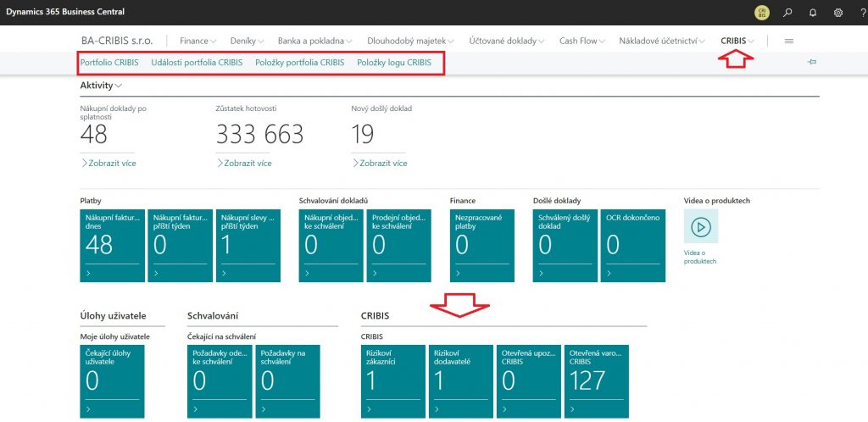Open the Nákupní faktury dnes tile
The width and height of the screenshot is (868, 422).
click(113, 246)
